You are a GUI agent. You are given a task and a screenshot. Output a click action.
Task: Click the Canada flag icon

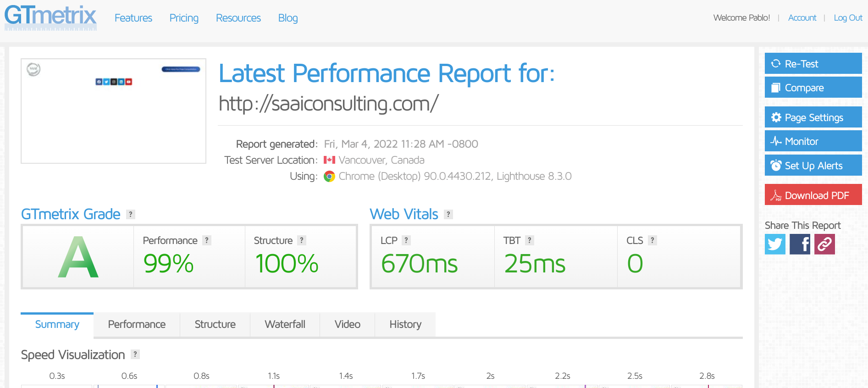pos(329,160)
